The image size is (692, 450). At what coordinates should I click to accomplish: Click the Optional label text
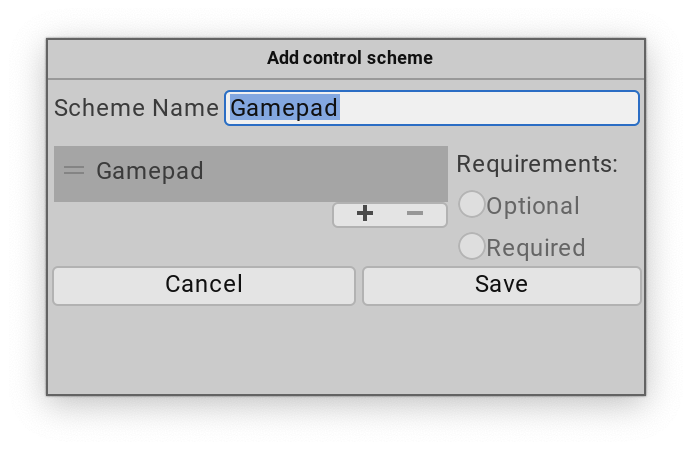533,206
